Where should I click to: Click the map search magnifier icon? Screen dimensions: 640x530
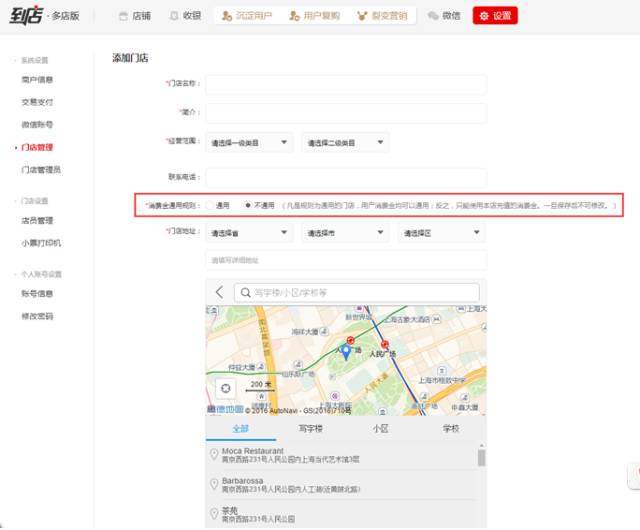(x=245, y=292)
